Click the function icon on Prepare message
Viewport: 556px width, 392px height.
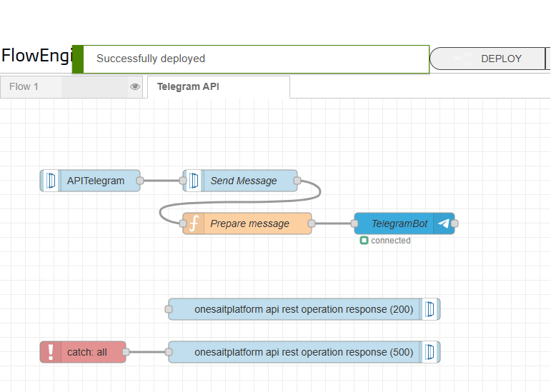coord(193,223)
